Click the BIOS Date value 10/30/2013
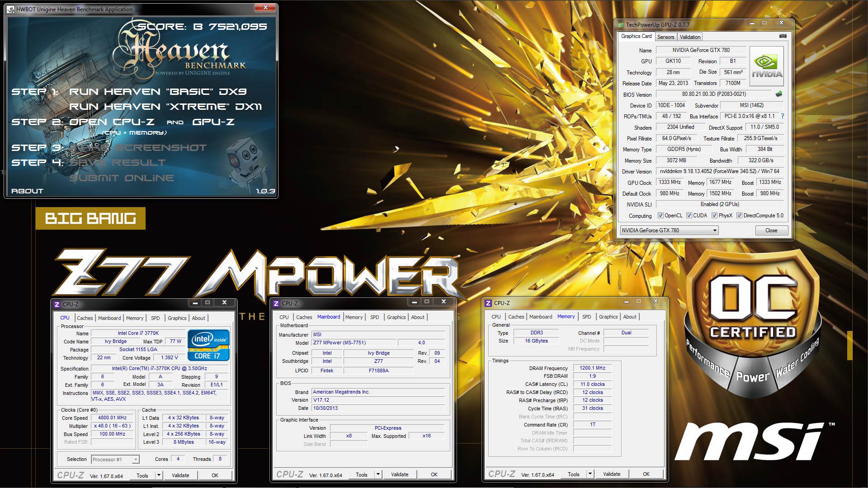The image size is (868, 488). (378, 408)
